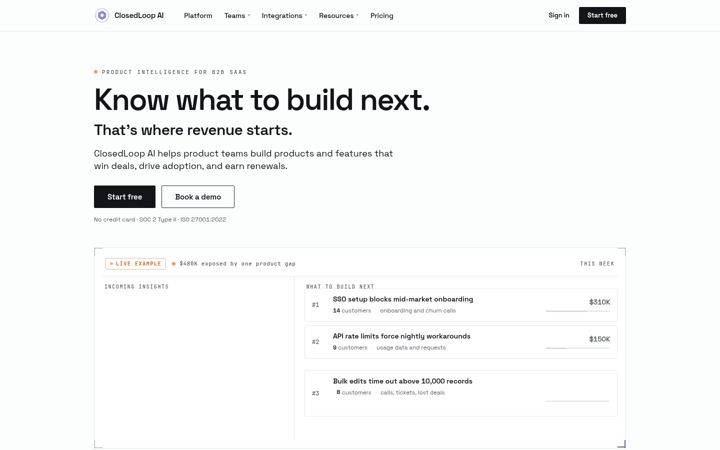720x450 pixels.
Task: Open the SSO setup blocks mid-market onboarding item
Action: [461, 305]
